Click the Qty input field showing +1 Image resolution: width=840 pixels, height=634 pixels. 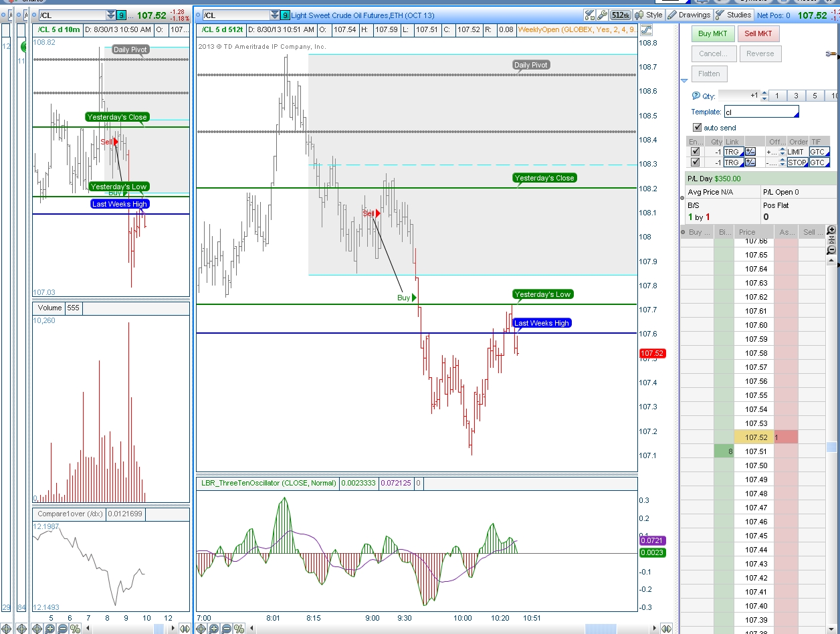click(738, 96)
